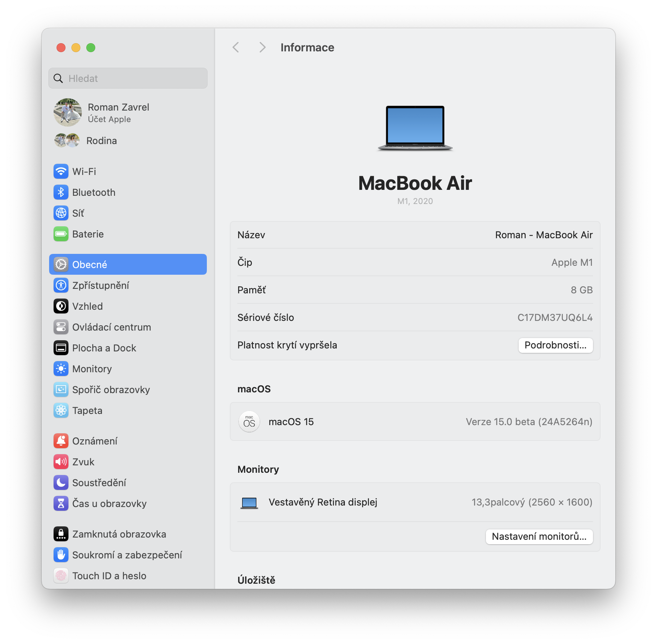Go forward using the right chevron
This screenshot has height=644, width=657.
click(262, 47)
